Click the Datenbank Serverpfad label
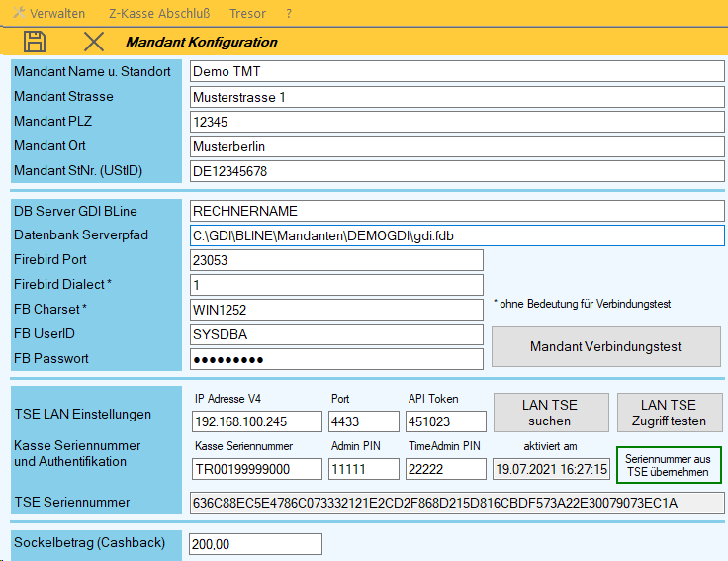This screenshot has width=728, height=561. click(x=81, y=235)
